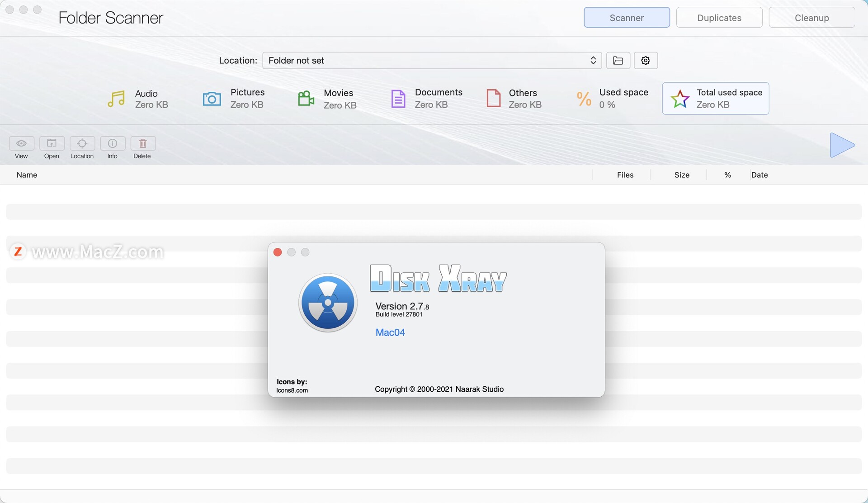Select the Movies video camera category
Image resolution: width=868 pixels, height=503 pixels.
pyautogui.click(x=306, y=99)
